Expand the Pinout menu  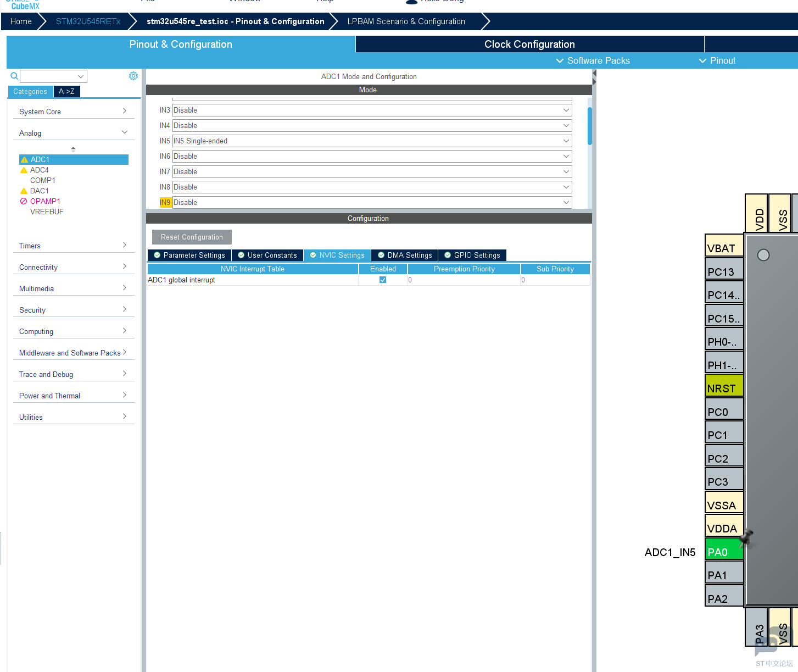717,60
